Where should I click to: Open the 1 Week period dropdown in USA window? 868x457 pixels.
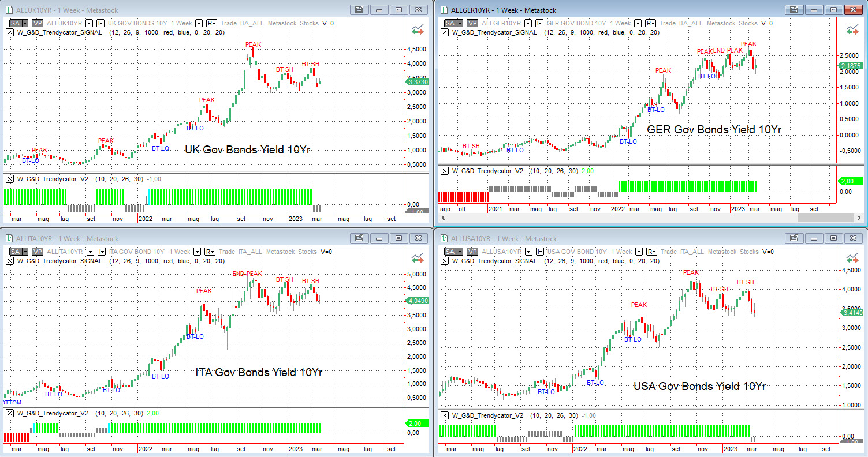(x=638, y=252)
